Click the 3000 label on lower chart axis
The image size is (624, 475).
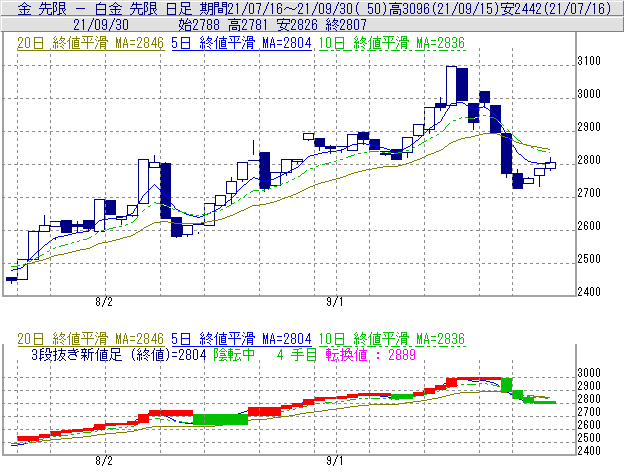pos(589,373)
